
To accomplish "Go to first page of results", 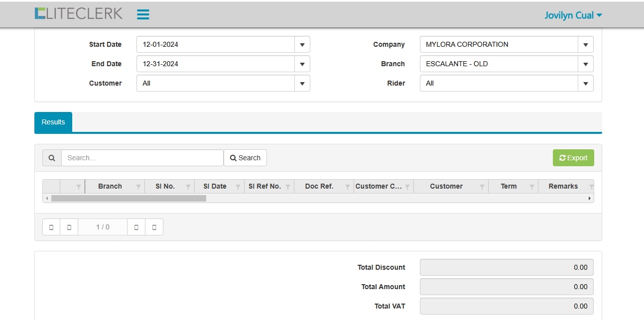I will tap(51, 227).
